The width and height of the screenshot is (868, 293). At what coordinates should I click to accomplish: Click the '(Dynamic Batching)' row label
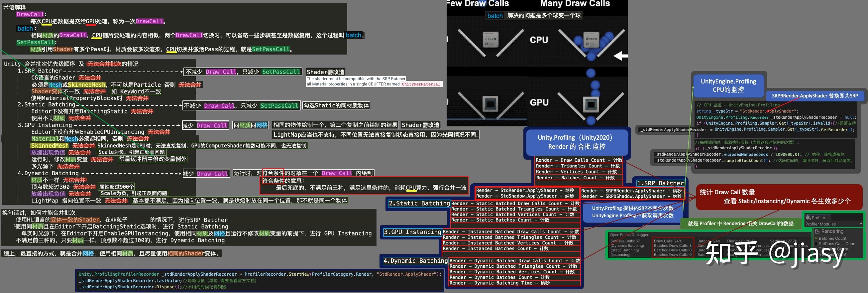click(x=627, y=246)
